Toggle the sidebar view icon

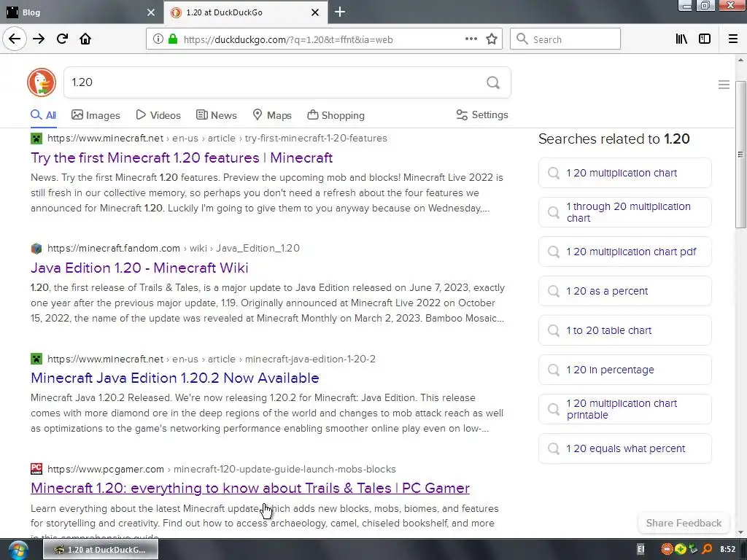(705, 39)
